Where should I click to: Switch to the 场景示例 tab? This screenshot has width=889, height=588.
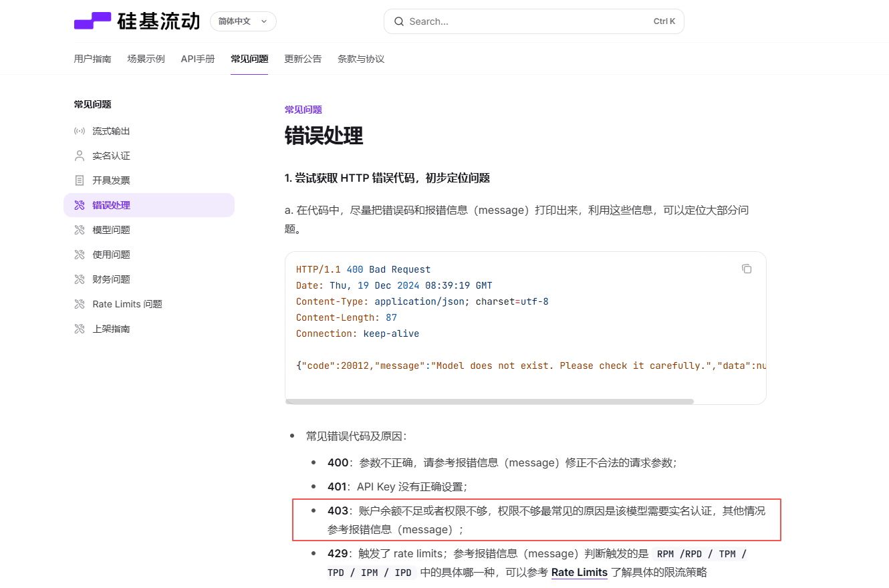tap(146, 59)
